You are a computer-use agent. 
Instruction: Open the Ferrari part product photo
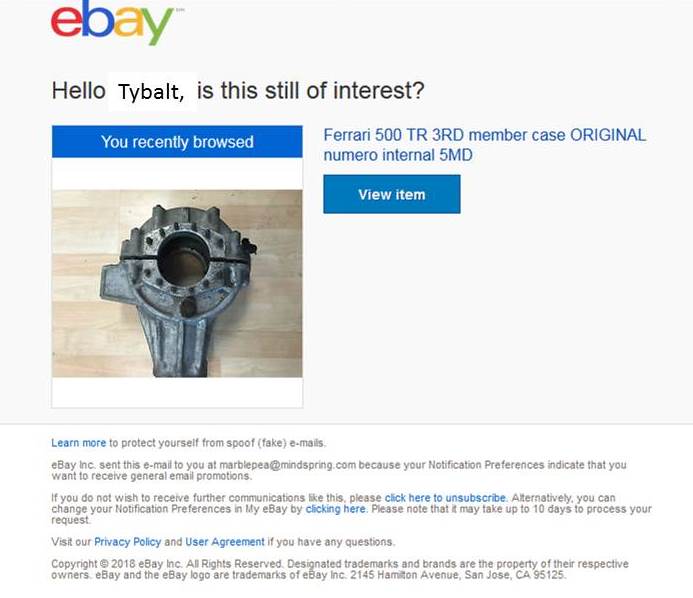177,283
